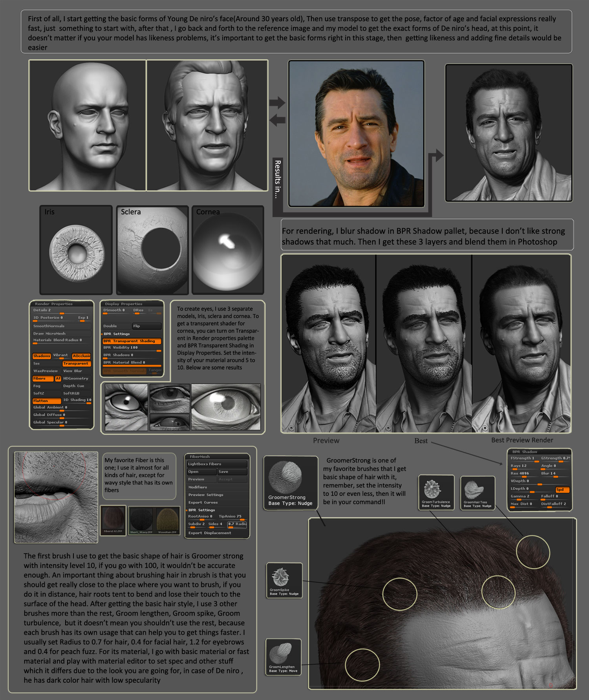Toggle the Shadows render option
589x700 pixels.
[42, 356]
